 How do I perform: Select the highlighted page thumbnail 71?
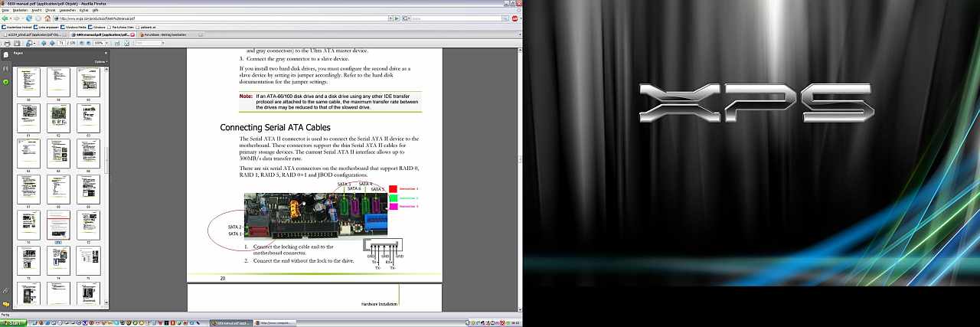[x=59, y=225]
